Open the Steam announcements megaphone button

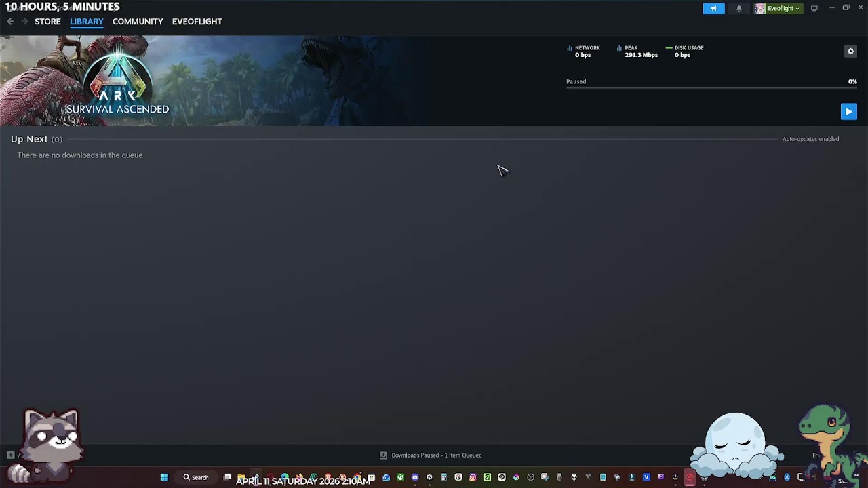[x=713, y=8]
